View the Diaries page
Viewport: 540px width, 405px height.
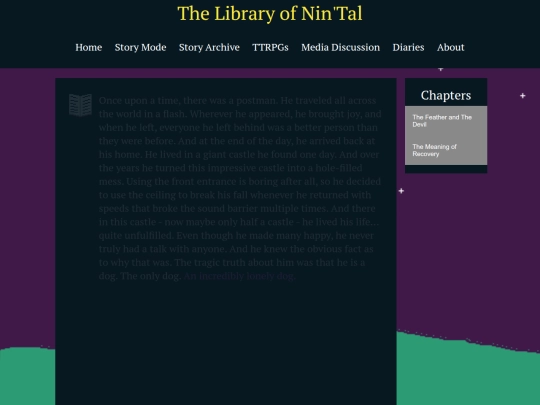(408, 48)
